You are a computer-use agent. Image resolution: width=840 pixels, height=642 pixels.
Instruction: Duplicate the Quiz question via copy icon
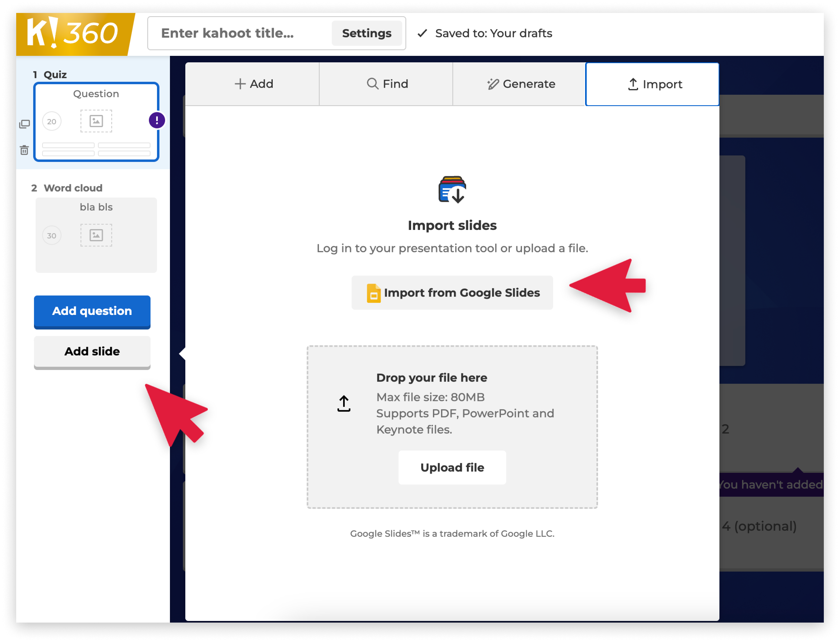[x=25, y=124]
